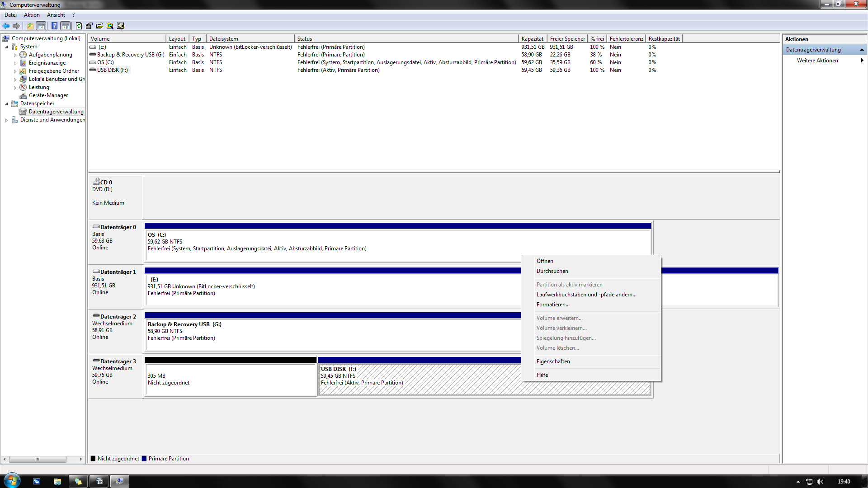Expand the Weitere Aktionen submenu arrow
The width and height of the screenshot is (868, 488).
(862, 61)
